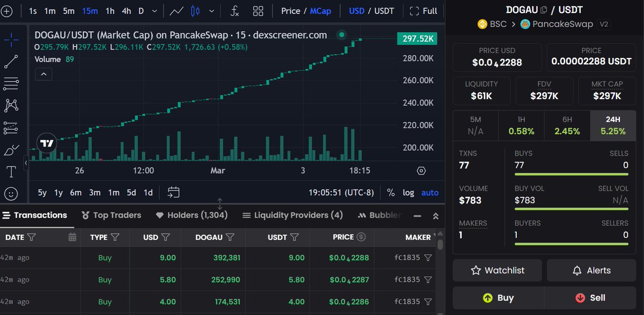This screenshot has width=644, height=315.
Task: Collapse the volume indicator legend arrow
Action: point(43,74)
